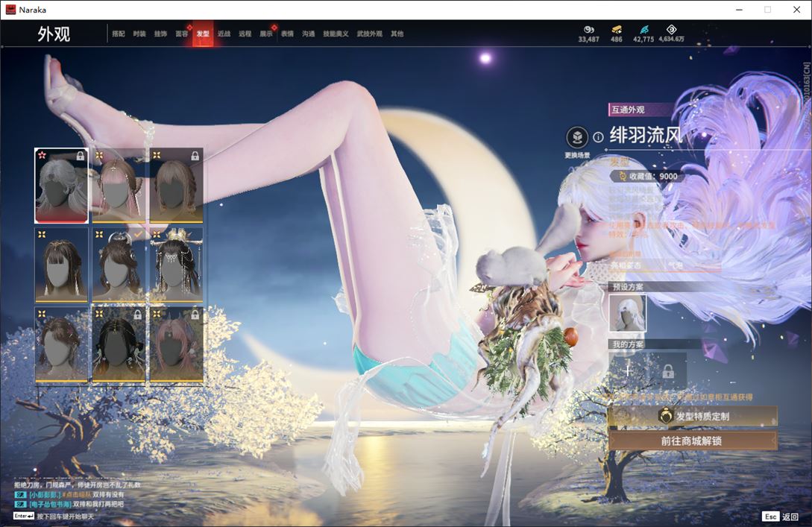The image size is (812, 527).
Task: Go to the 面容 tab
Action: (182, 34)
